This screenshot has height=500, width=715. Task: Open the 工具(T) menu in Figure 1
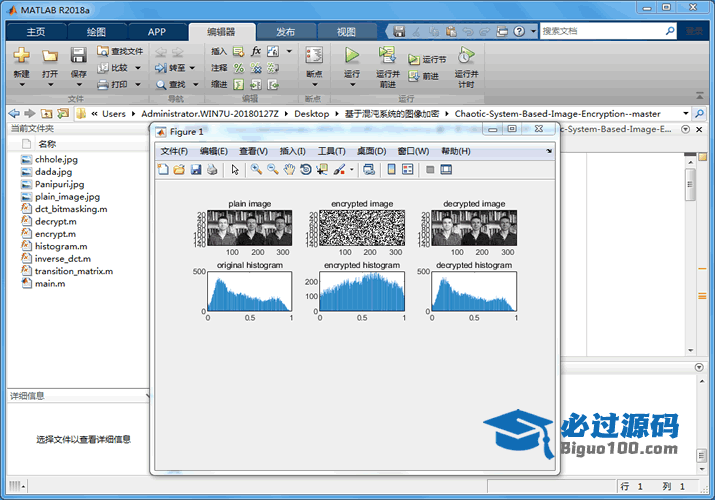point(332,151)
